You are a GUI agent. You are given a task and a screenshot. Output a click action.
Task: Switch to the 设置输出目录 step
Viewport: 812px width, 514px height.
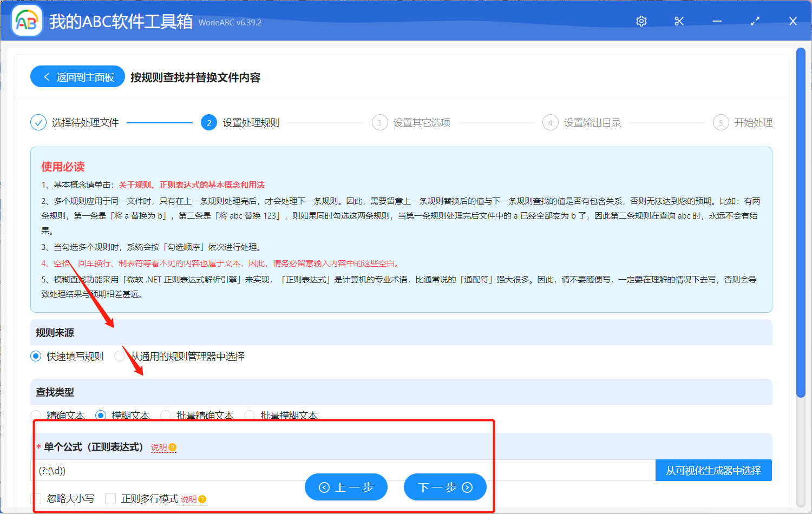coord(550,122)
